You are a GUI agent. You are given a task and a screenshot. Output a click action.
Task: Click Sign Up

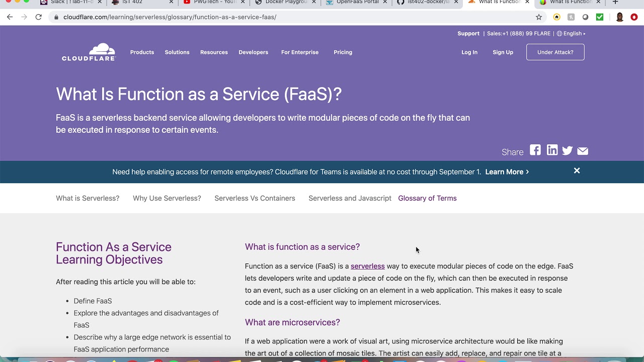(503, 52)
